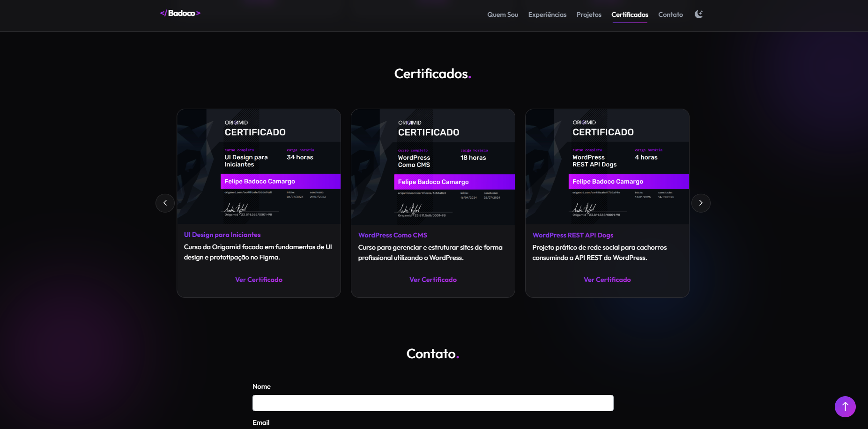
Task: Navigate to Experiências section
Action: pos(547,15)
